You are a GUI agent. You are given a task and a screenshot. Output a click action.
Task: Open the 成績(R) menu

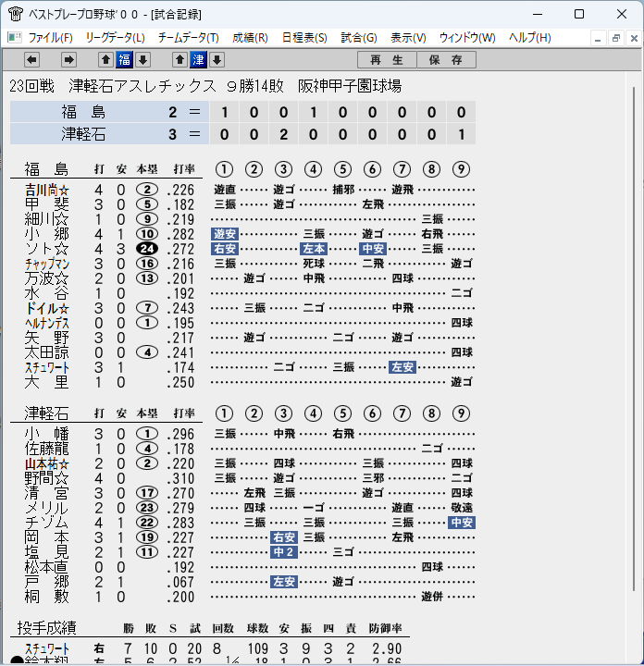250,38
